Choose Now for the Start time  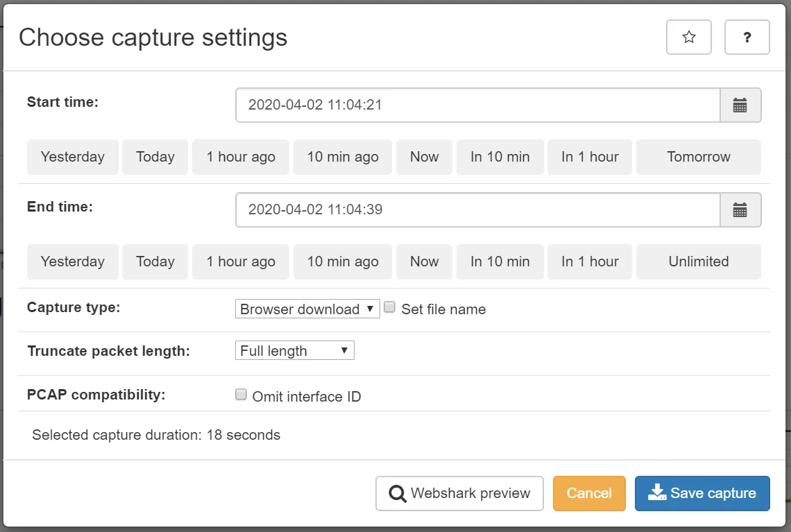[x=424, y=157]
